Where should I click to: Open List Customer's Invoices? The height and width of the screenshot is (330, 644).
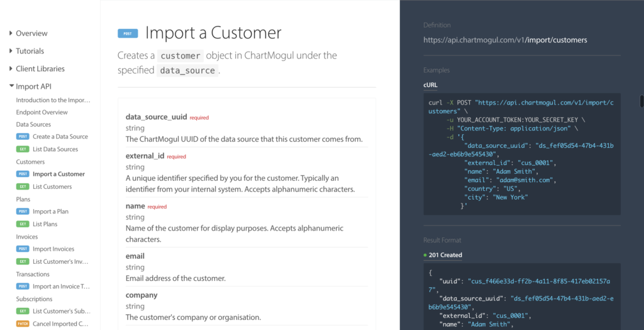[60, 262]
